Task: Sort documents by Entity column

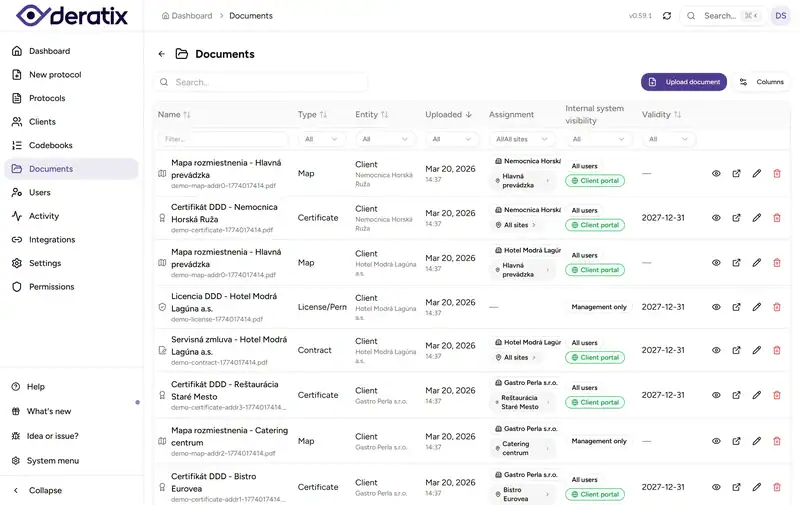Action: coord(371,115)
